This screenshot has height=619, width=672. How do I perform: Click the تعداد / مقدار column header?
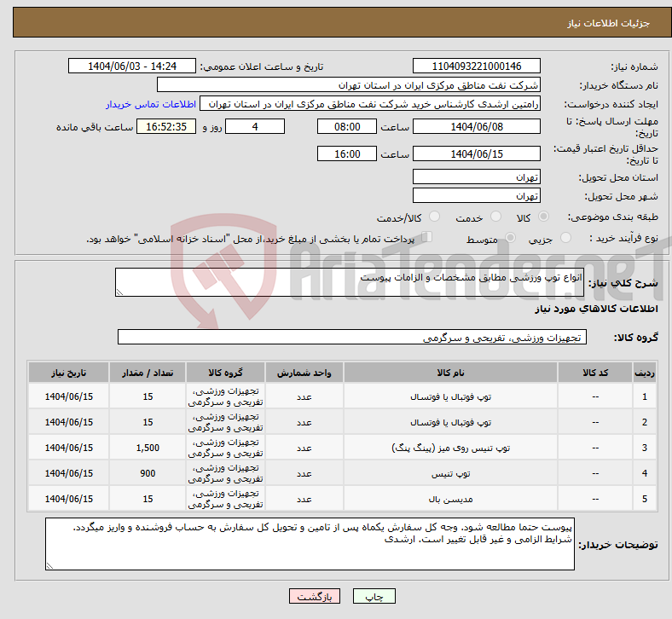click(148, 373)
